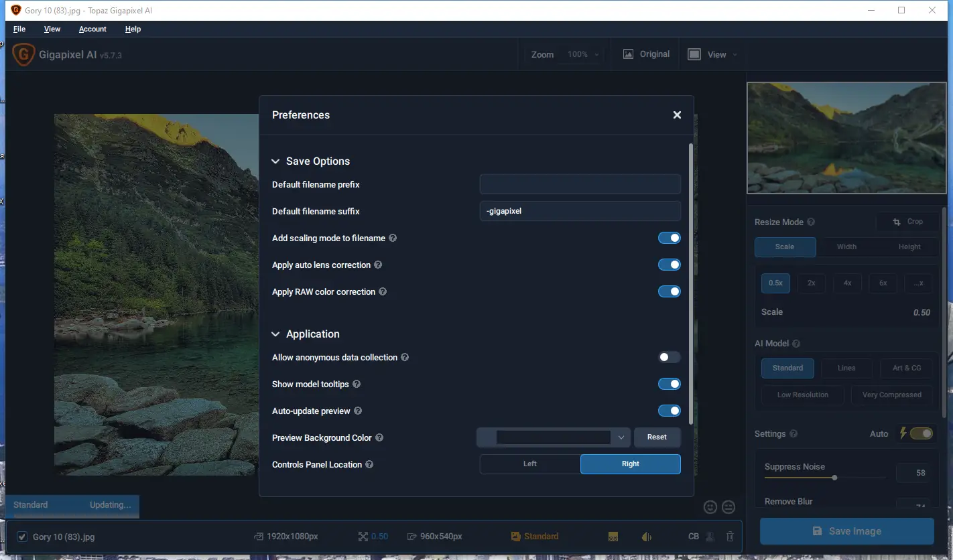Click the image thumbnail preview navigator
Screen dimensions: 953x560
click(846, 138)
